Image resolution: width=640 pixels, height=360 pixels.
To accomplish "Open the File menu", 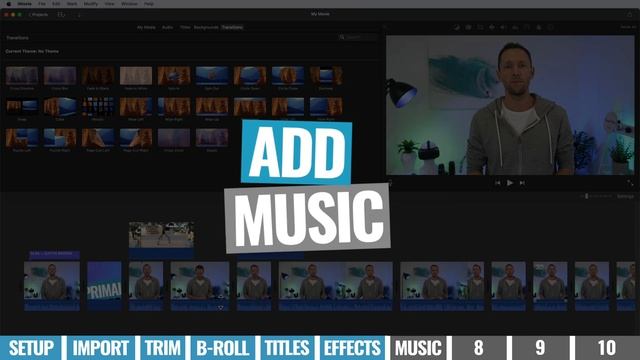I will 42,4.
